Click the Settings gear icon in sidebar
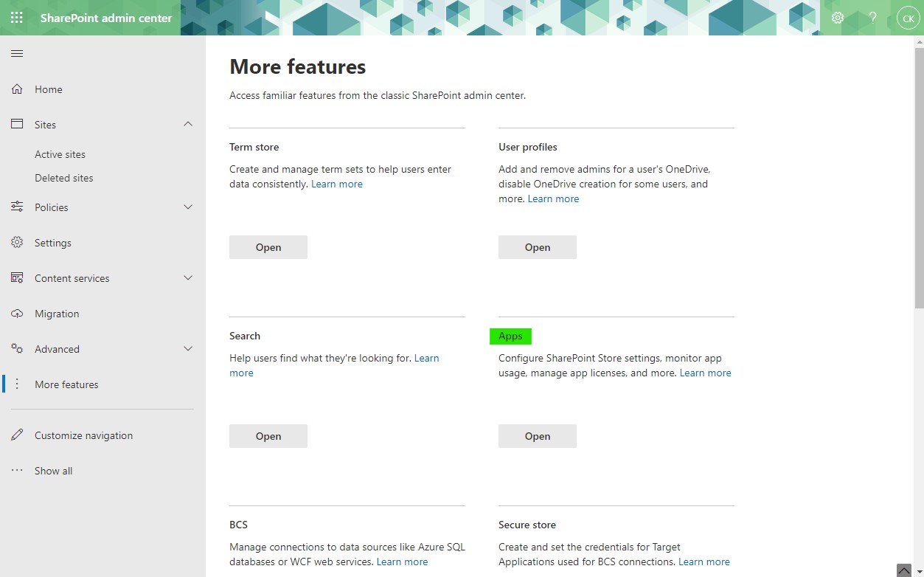Screen dimensions: 924x577 [x=17, y=243]
